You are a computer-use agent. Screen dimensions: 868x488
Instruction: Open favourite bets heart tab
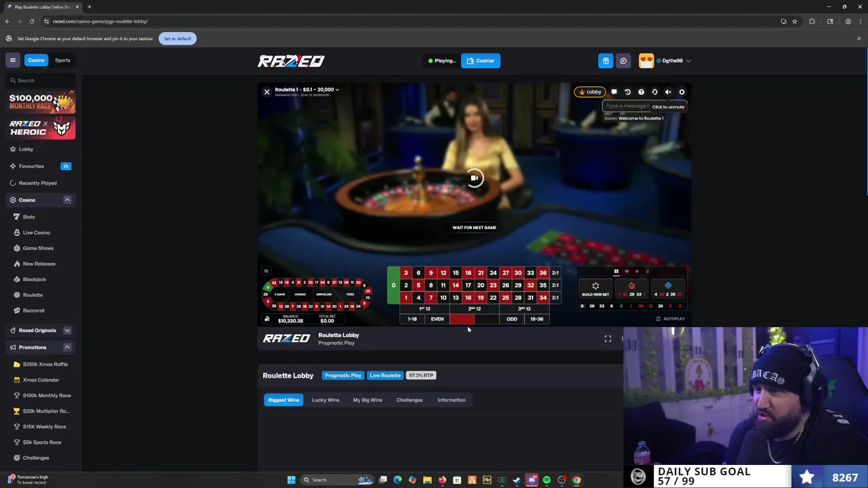pos(627,271)
